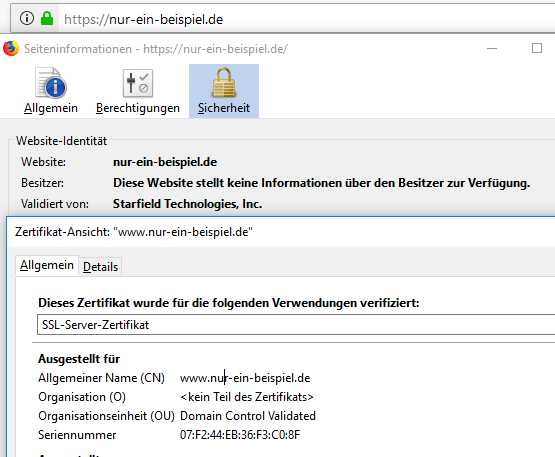
Task: Click the website name nur-ein-beispiel.de value
Action: (165, 162)
